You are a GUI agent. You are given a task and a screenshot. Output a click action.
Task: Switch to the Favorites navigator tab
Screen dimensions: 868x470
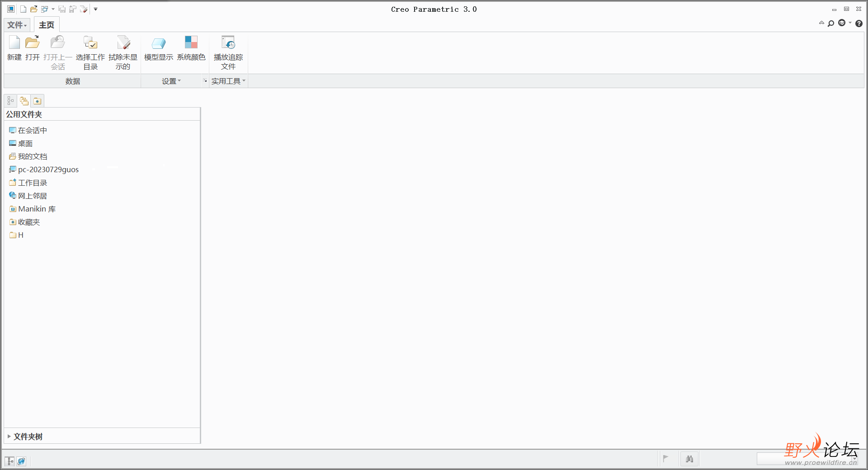tap(38, 101)
